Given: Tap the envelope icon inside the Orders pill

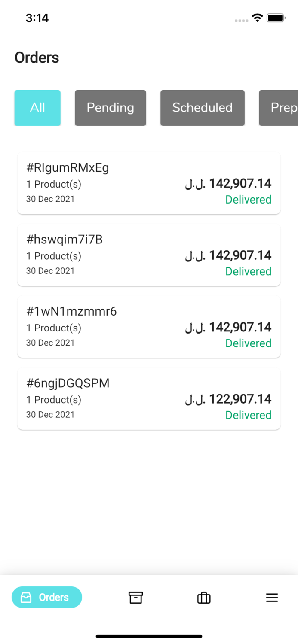Looking at the screenshot, I should pos(27,597).
